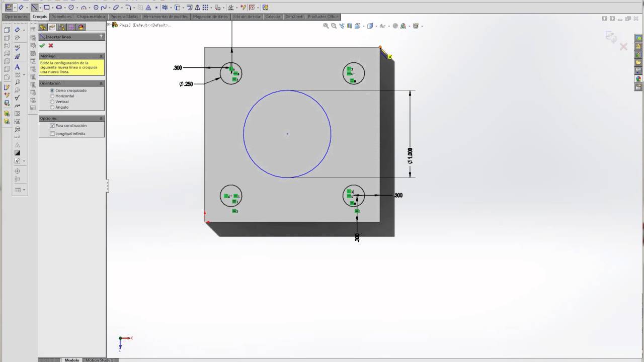Enable Longitud infinita option
Screen dimensions: 644x362
point(52,134)
